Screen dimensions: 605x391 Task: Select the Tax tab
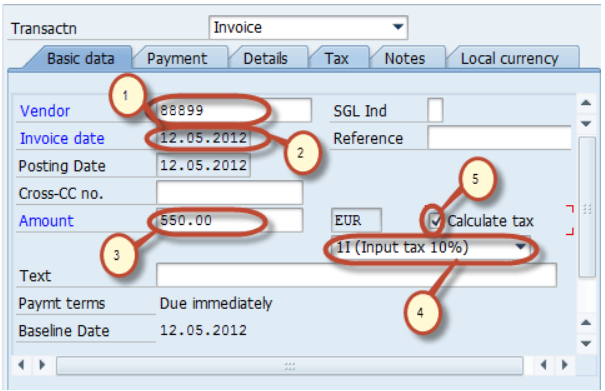[336, 58]
